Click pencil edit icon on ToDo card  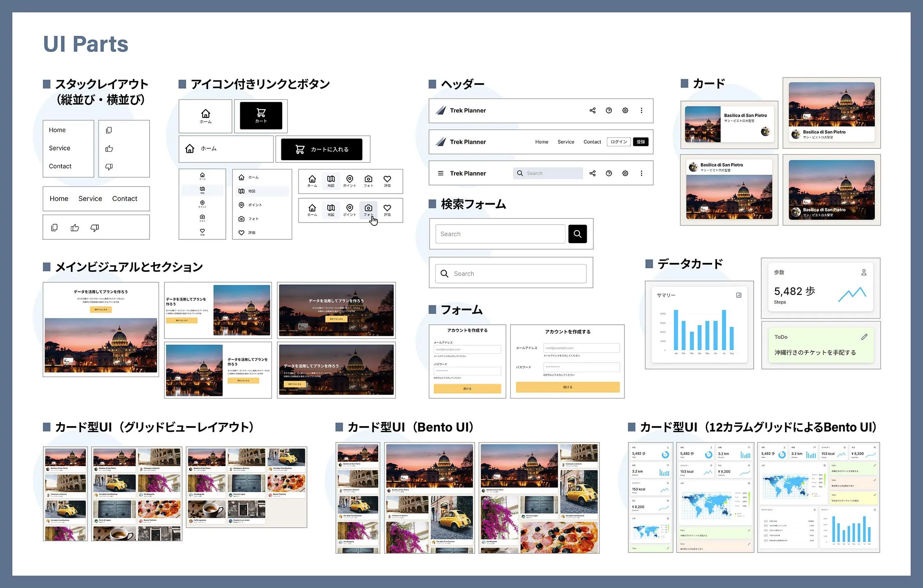pos(864,337)
